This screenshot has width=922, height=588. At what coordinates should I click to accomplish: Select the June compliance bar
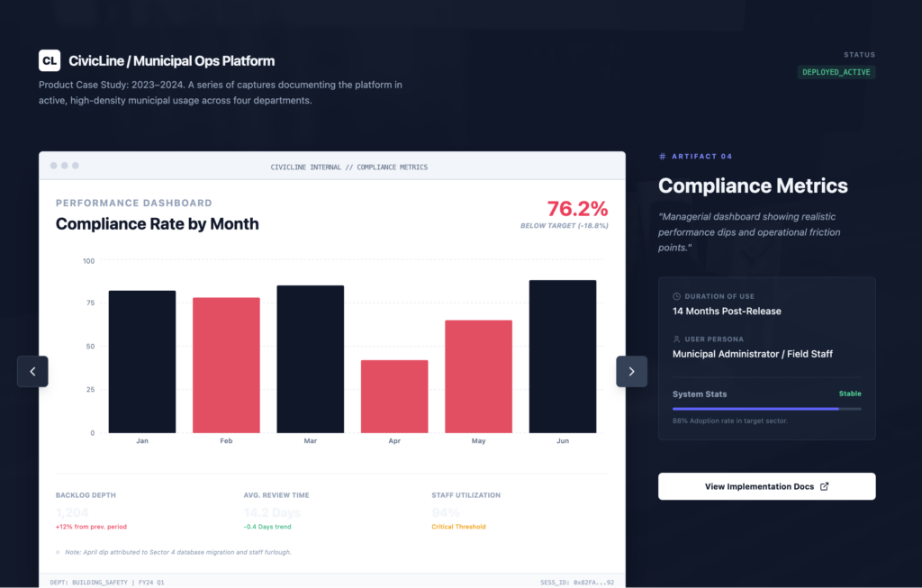[x=563, y=357]
